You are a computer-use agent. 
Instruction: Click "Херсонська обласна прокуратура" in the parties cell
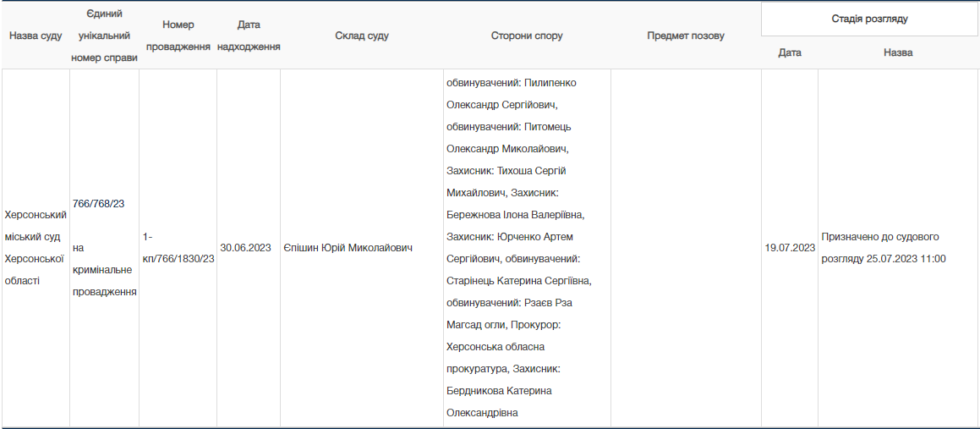[x=495, y=358]
